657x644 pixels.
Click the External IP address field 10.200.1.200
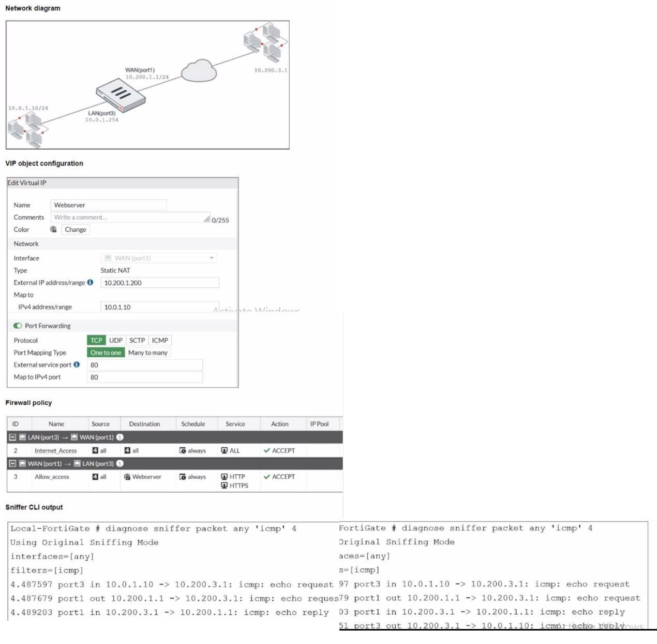(x=160, y=283)
